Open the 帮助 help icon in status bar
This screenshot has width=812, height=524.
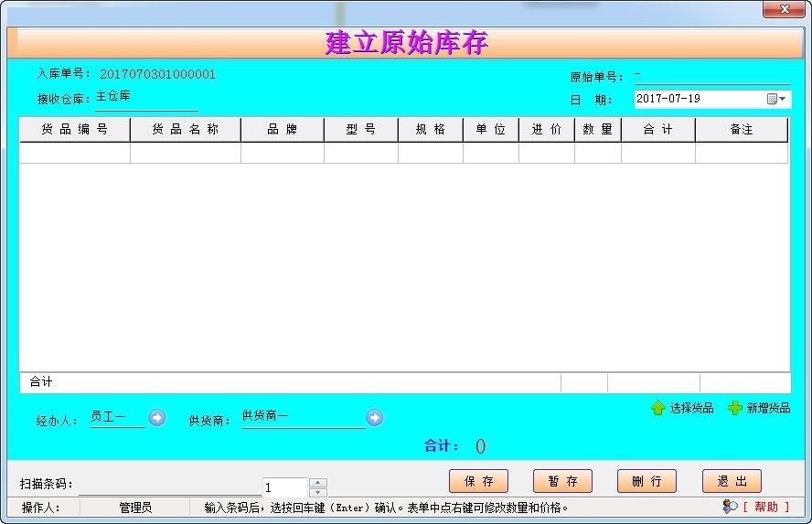731,507
